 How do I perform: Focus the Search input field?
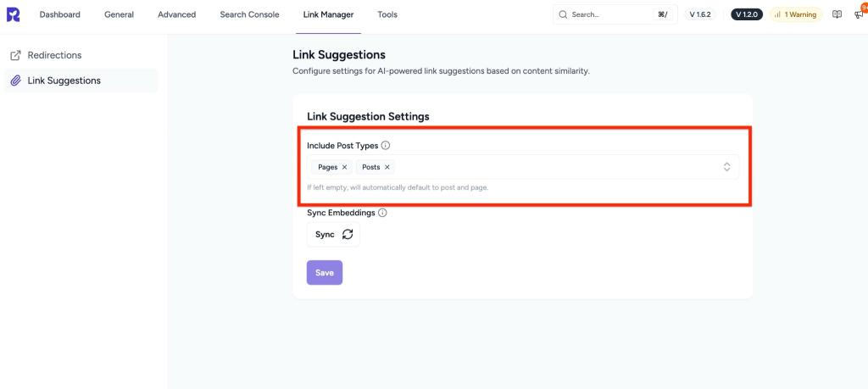click(610, 14)
